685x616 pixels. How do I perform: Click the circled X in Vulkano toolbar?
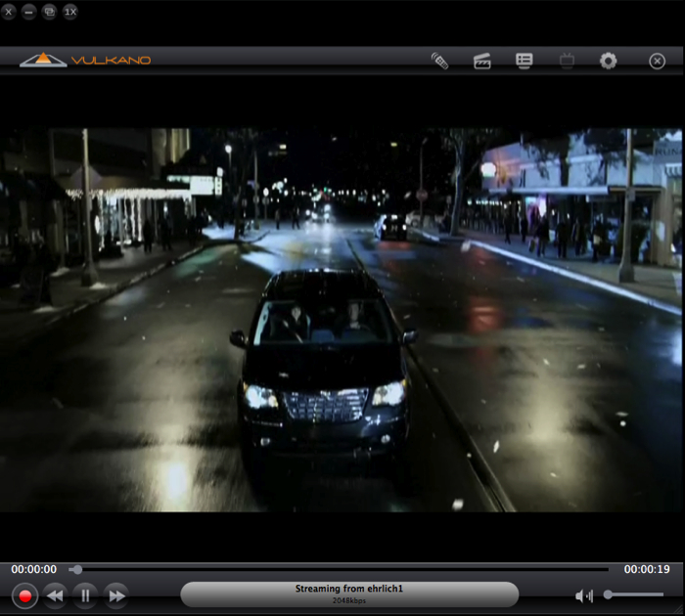(657, 62)
